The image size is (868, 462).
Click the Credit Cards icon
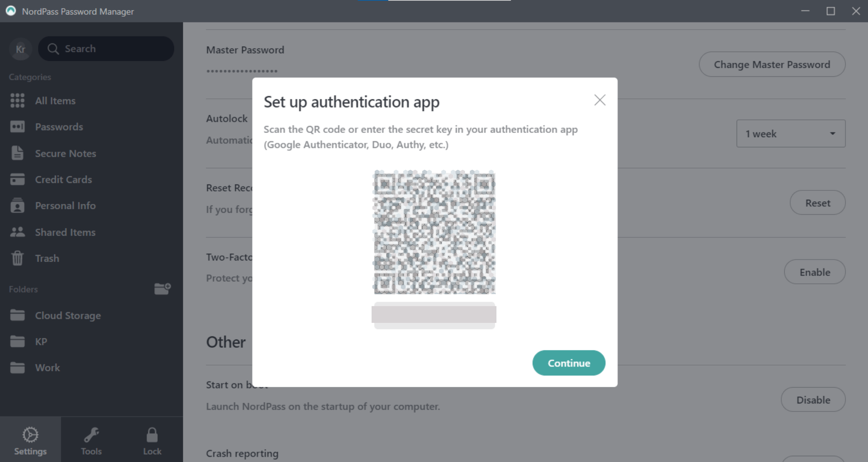coord(17,179)
